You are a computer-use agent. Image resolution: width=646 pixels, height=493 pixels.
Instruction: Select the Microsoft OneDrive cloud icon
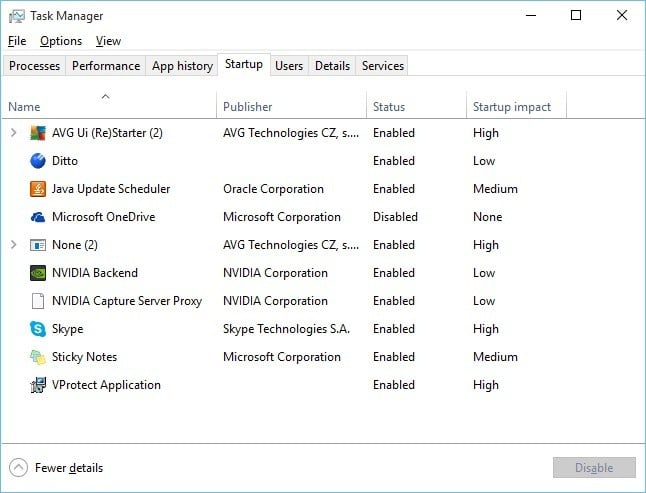click(39, 217)
